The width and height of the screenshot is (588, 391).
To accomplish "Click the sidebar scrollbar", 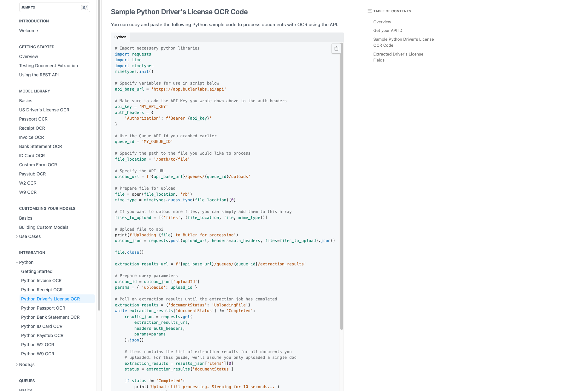I will coord(99,155).
